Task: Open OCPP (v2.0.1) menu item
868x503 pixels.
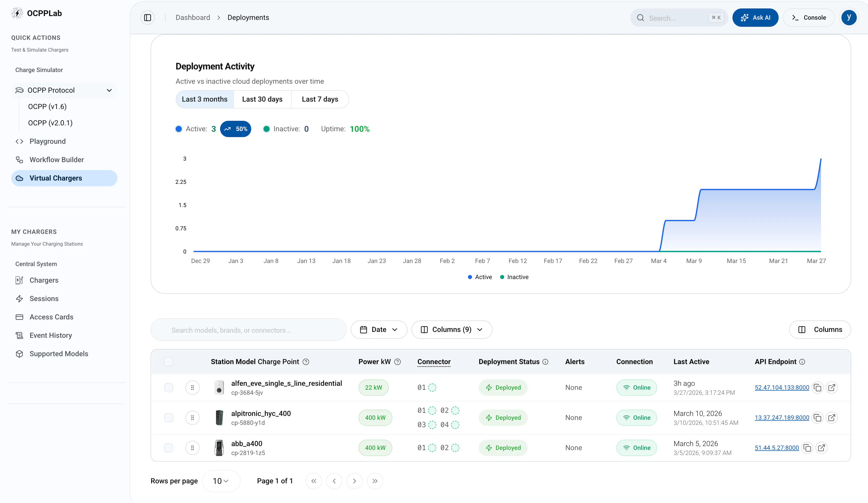Action: click(50, 123)
